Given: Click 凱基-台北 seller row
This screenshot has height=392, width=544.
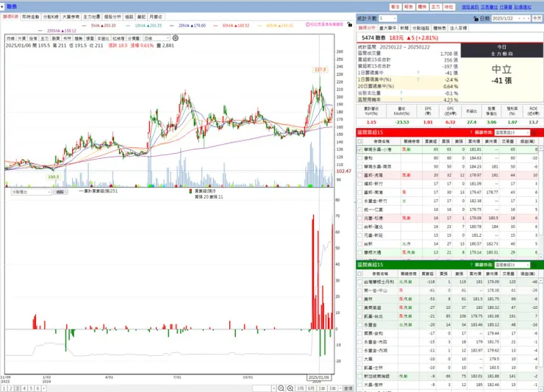Looking at the screenshot, I should pos(448,316).
